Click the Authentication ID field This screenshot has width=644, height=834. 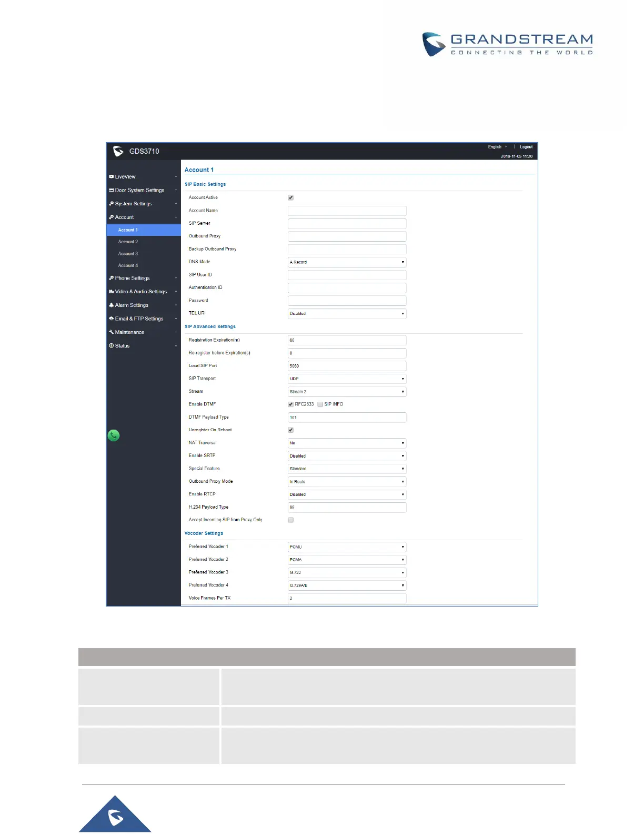pyautogui.click(x=347, y=288)
